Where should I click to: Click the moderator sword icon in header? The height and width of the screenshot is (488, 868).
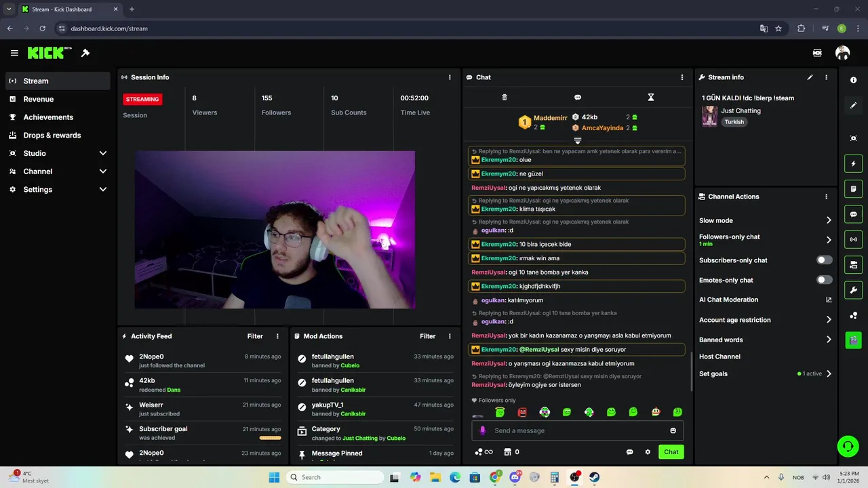pyautogui.click(x=85, y=53)
